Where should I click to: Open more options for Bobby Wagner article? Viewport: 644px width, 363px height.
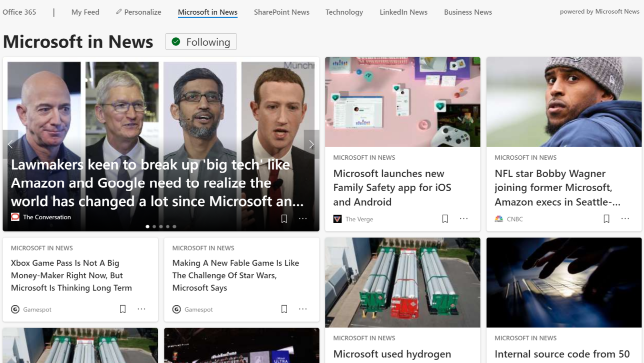click(625, 219)
